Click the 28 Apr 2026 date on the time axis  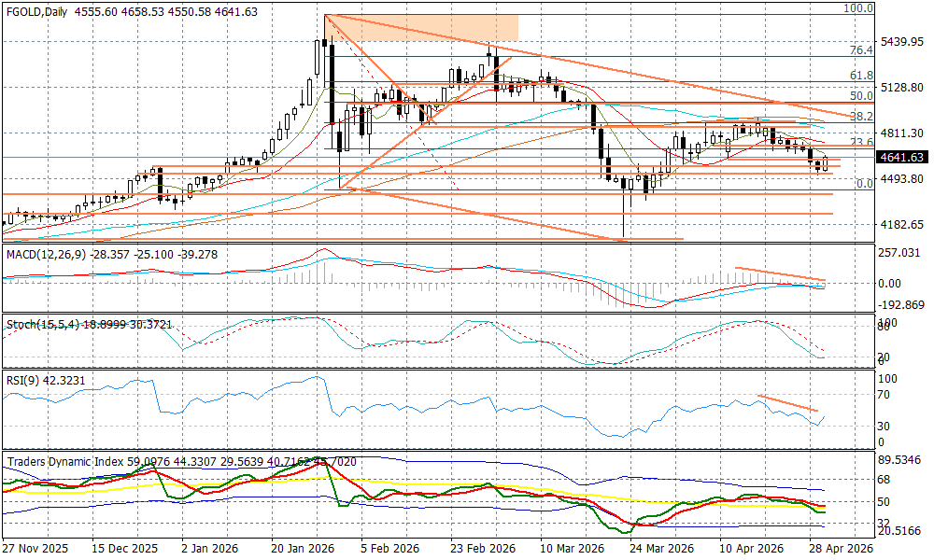842,549
